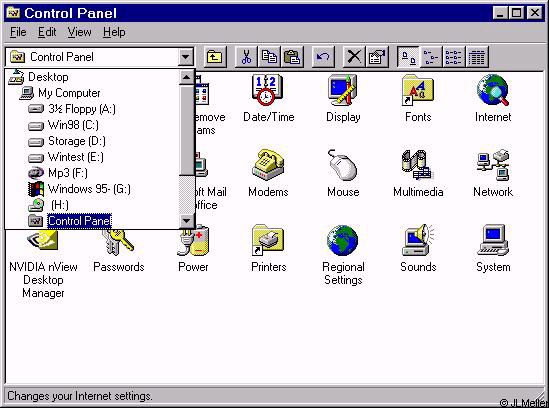Open the Edit menu

tap(47, 32)
